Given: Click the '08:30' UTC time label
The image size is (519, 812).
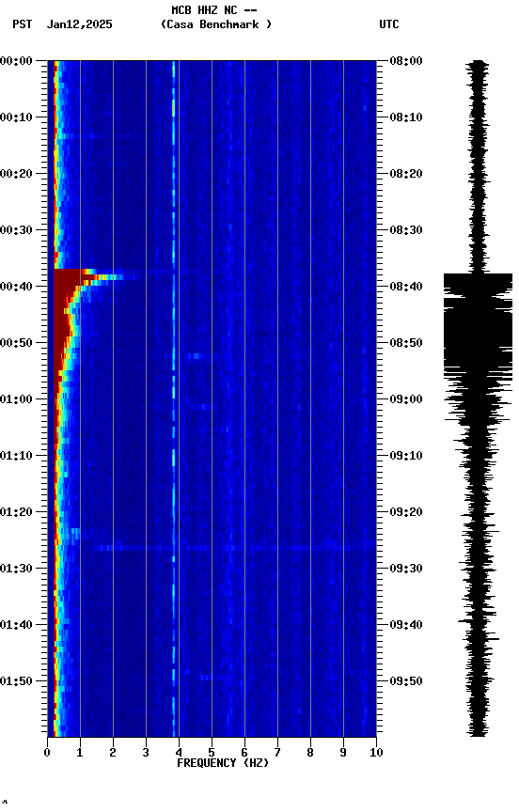Looking at the screenshot, I should click(x=406, y=230).
